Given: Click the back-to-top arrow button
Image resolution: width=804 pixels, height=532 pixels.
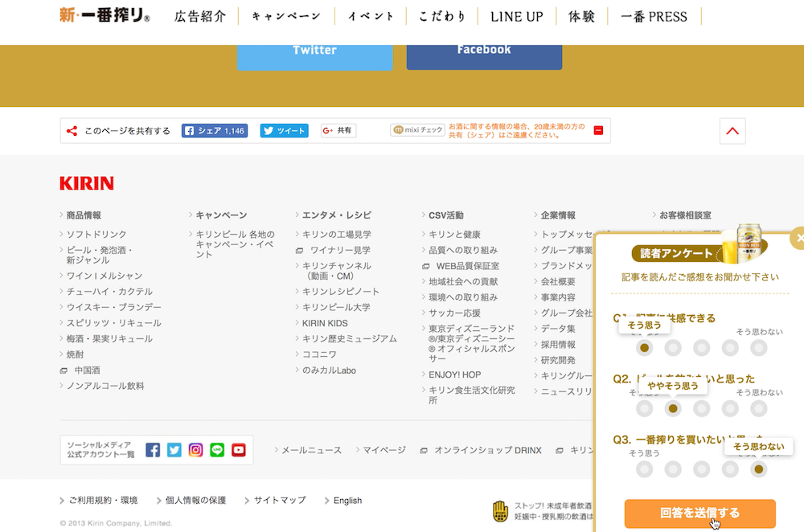Looking at the screenshot, I should pos(732,131).
